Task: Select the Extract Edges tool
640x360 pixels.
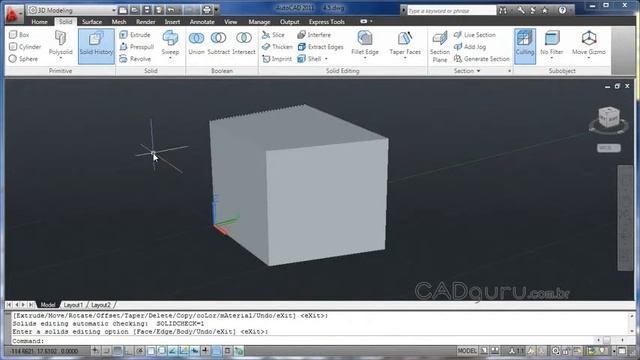Action: [x=320, y=47]
